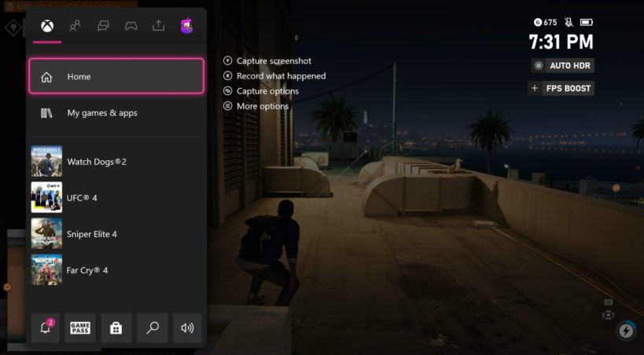Open notifications bell
The image size is (644, 355).
46,328
